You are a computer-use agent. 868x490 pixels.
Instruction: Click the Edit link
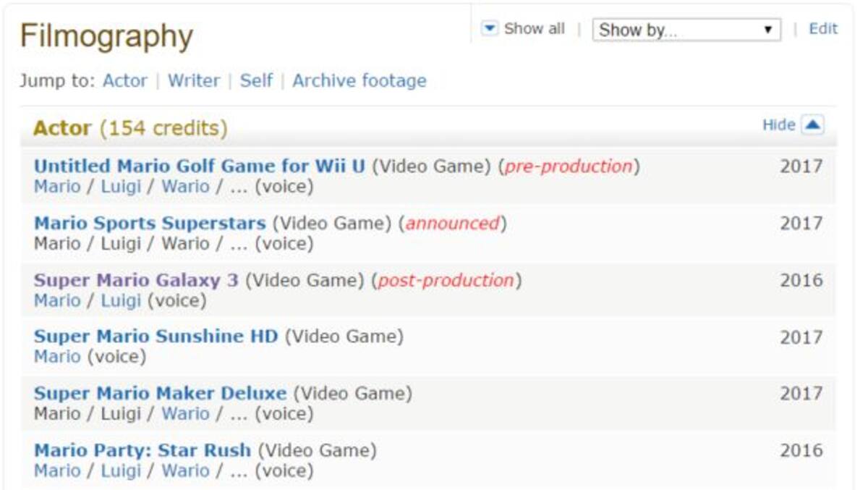[x=822, y=29]
